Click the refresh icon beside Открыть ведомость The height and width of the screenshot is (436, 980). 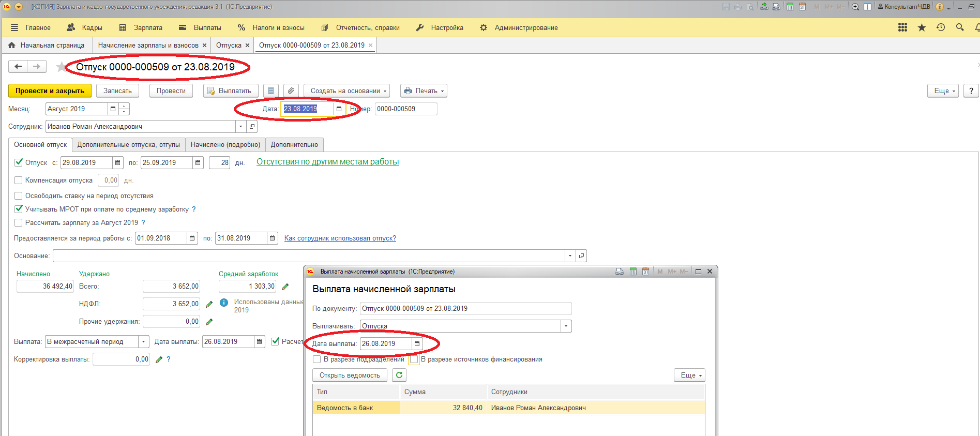tap(399, 375)
